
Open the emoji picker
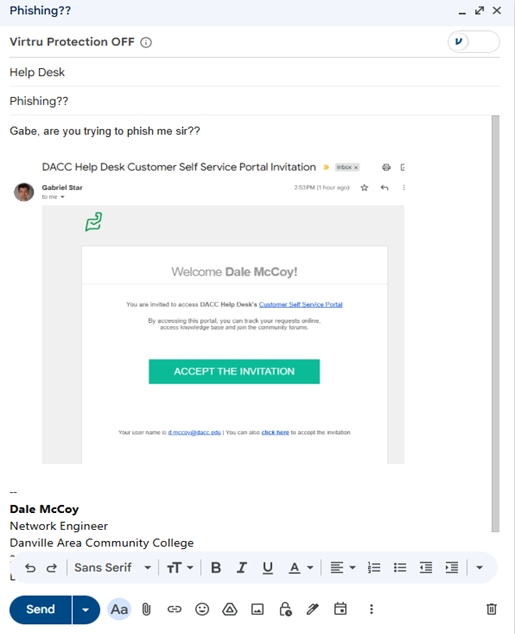pos(202,609)
